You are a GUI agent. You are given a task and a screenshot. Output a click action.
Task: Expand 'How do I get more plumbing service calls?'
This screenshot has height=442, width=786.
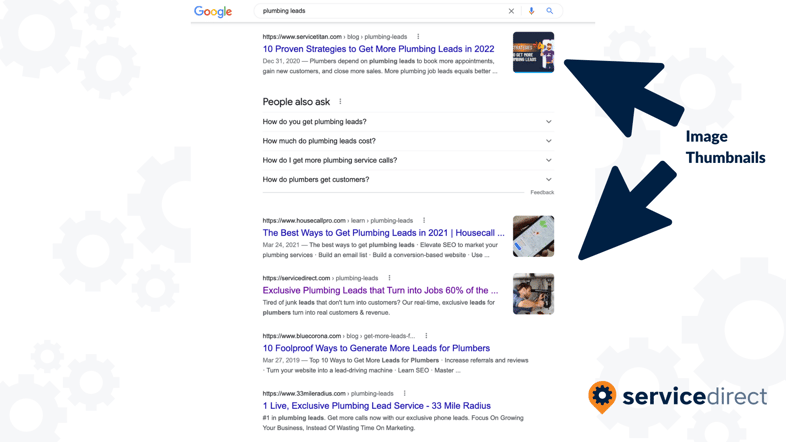click(408, 160)
